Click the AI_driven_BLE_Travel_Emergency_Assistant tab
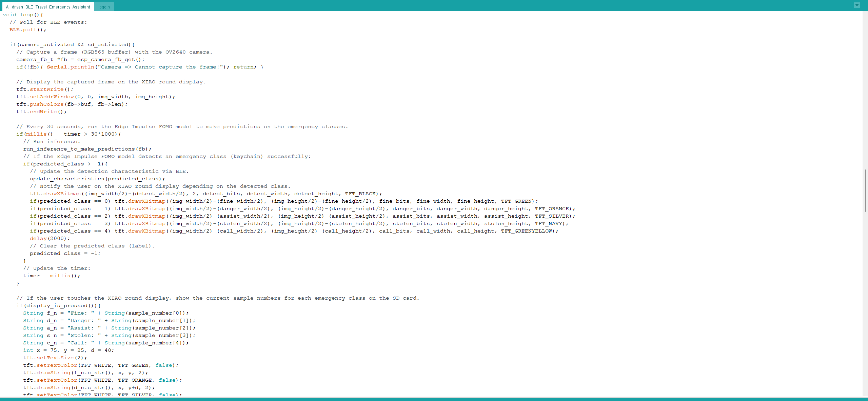This screenshot has height=401, width=868. click(x=47, y=7)
